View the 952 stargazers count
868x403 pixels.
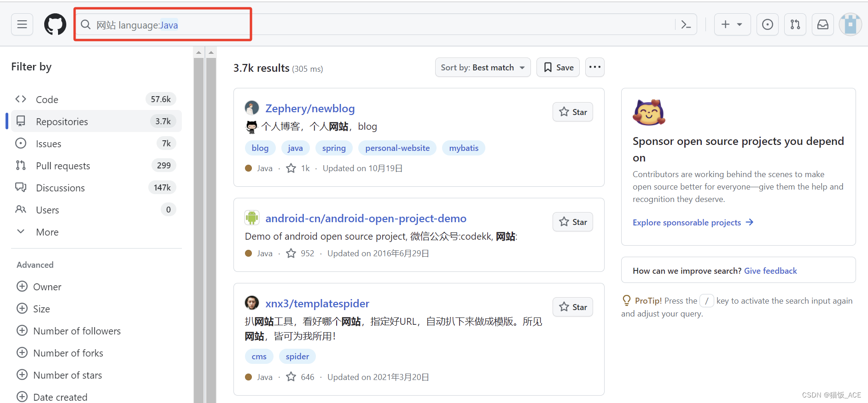click(x=300, y=253)
